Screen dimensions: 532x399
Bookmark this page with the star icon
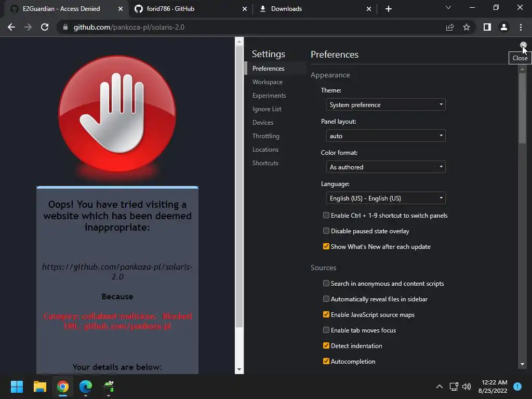(x=467, y=27)
